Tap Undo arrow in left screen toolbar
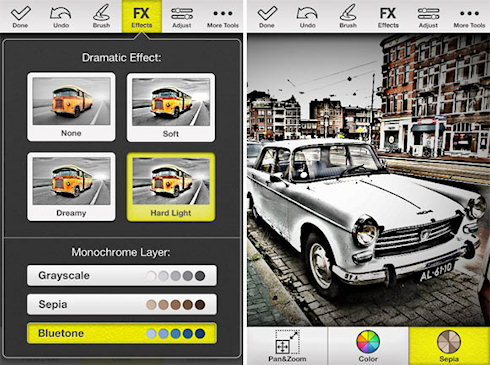 [x=61, y=17]
